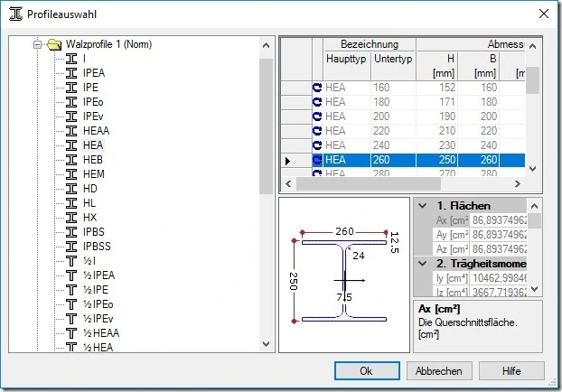Cancel with the Abbrechen button

439,371
